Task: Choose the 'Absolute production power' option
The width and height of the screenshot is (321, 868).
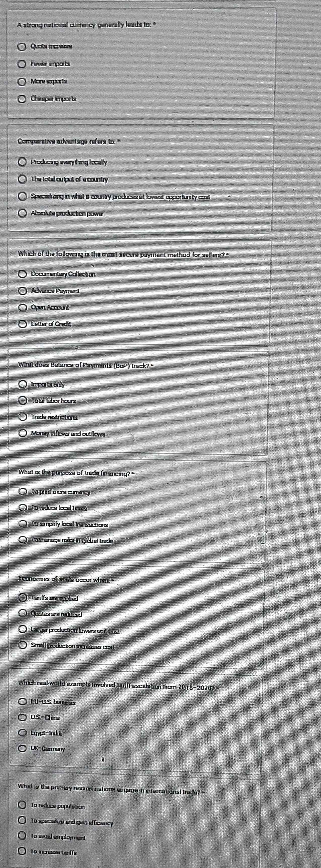Action: (22, 213)
